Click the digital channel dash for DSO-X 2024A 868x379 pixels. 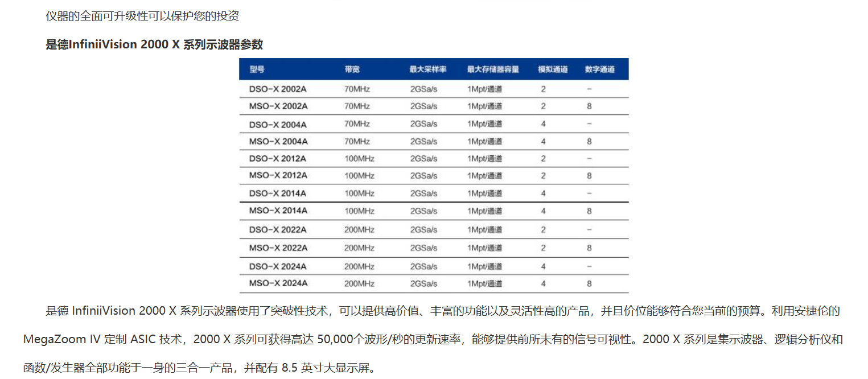pos(589,266)
